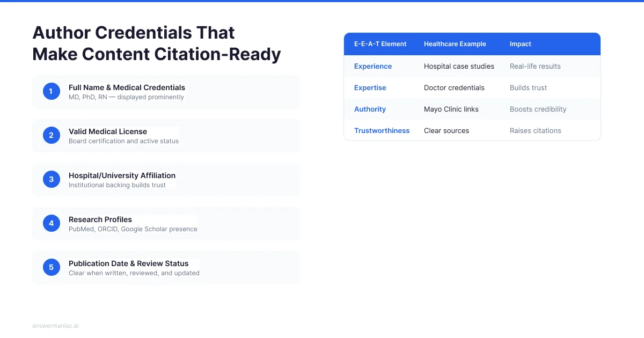Click the "Hospital case studies" cell

click(459, 67)
